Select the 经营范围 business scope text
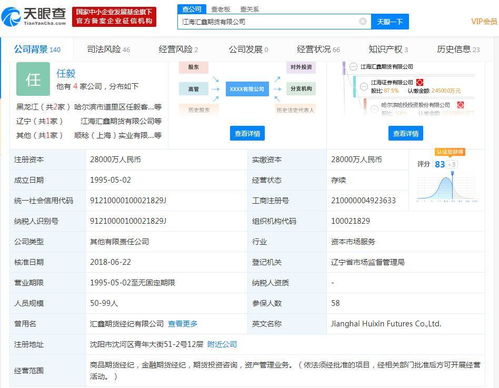The width and height of the screenshot is (499, 388). point(285,371)
